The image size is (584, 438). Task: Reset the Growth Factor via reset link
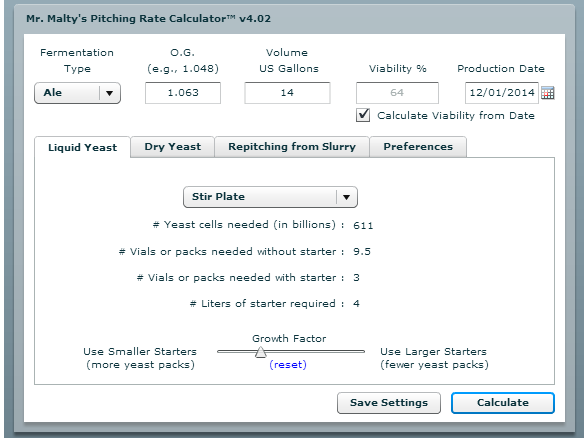tap(288, 365)
